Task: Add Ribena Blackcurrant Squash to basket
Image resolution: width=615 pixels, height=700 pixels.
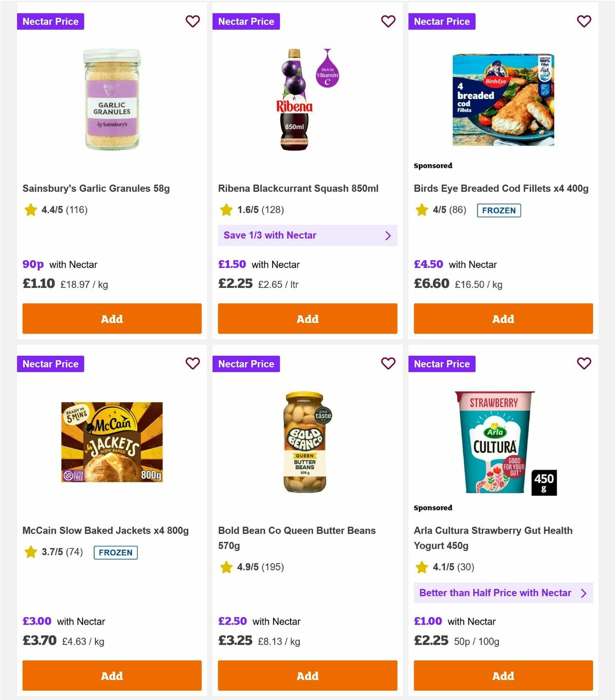Action: (x=307, y=318)
